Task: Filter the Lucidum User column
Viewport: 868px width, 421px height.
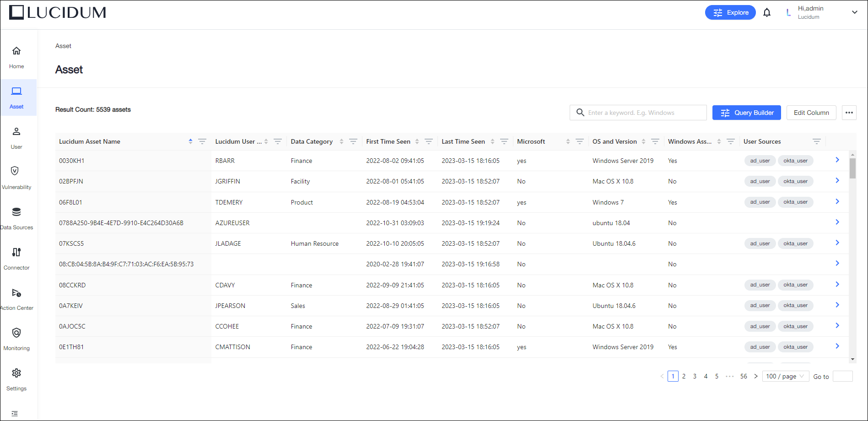Action: (278, 141)
